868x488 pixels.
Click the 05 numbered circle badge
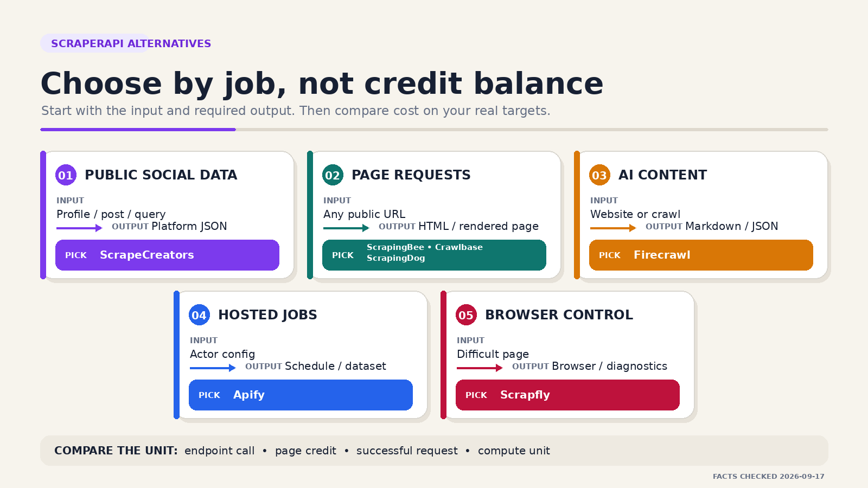[466, 315]
